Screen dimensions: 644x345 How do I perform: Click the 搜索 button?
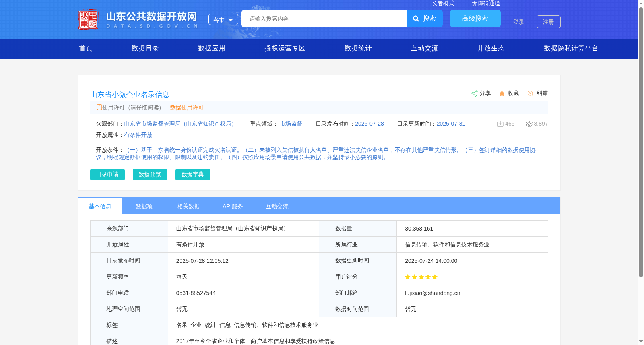click(425, 19)
